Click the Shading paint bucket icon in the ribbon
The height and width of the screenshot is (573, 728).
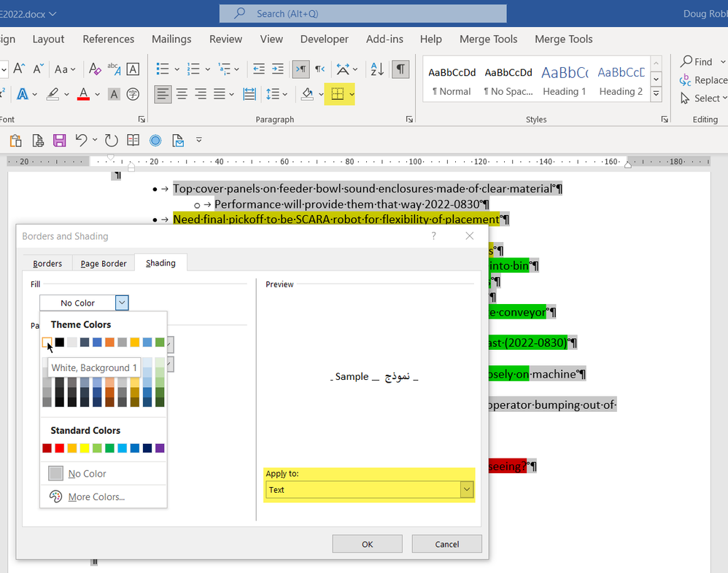coord(308,94)
